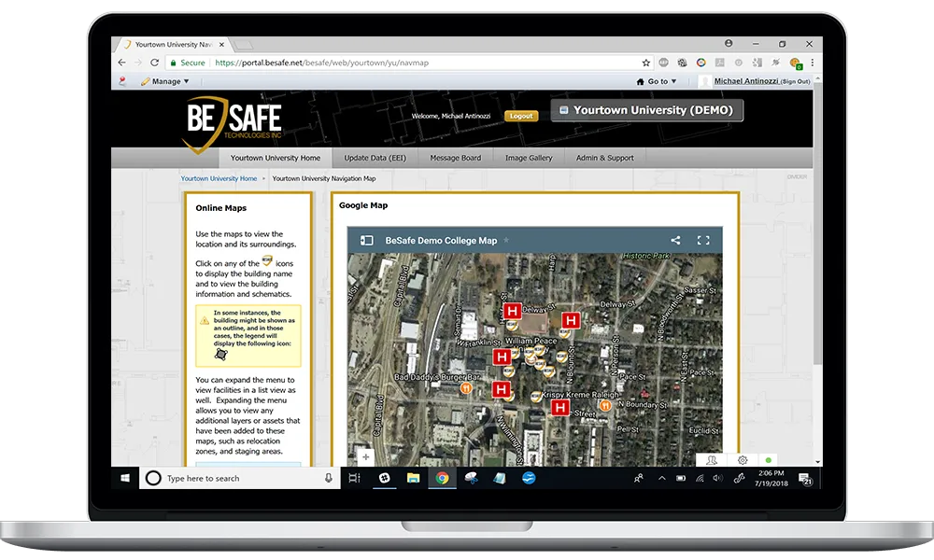Close the Yourtown University browser tab
This screenshot has width=934, height=560.
pos(221,45)
